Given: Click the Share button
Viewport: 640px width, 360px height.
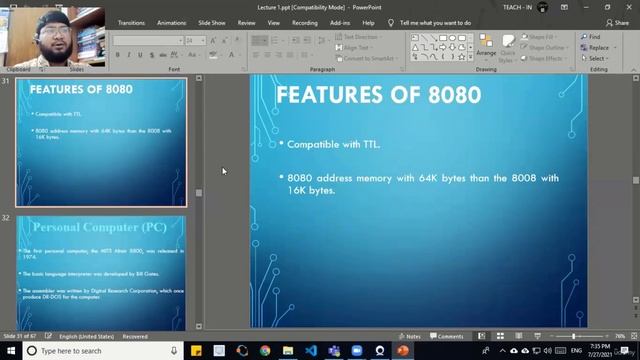Looking at the screenshot, I should tap(617, 23).
